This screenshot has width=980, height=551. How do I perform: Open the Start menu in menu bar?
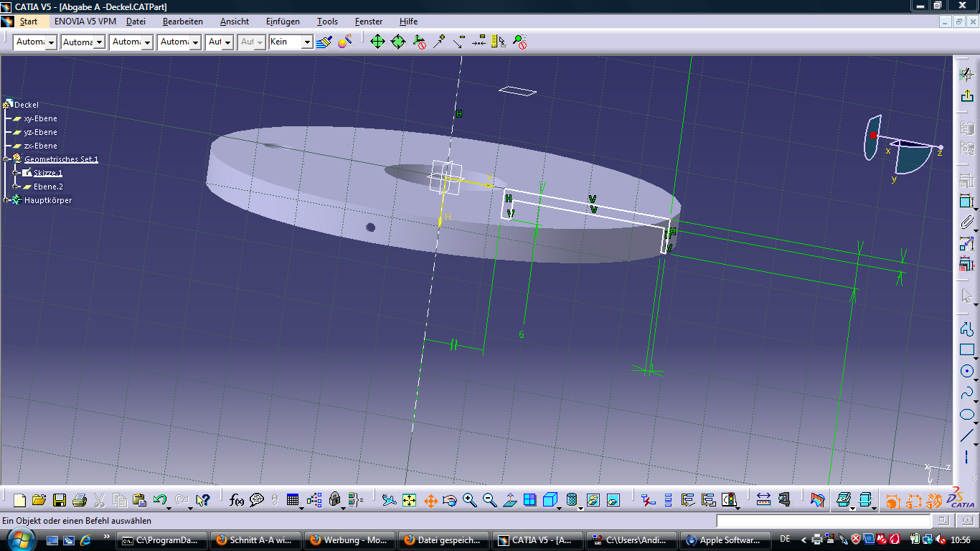[x=29, y=22]
